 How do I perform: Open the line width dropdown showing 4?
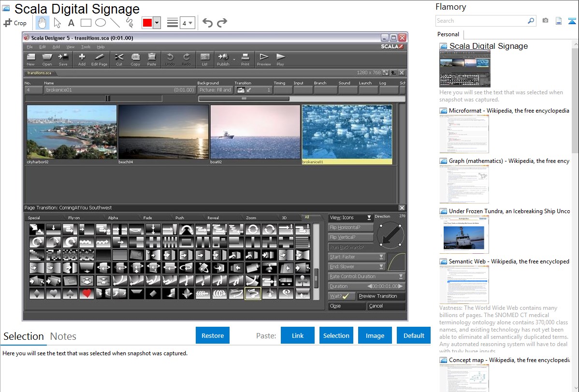tap(187, 23)
